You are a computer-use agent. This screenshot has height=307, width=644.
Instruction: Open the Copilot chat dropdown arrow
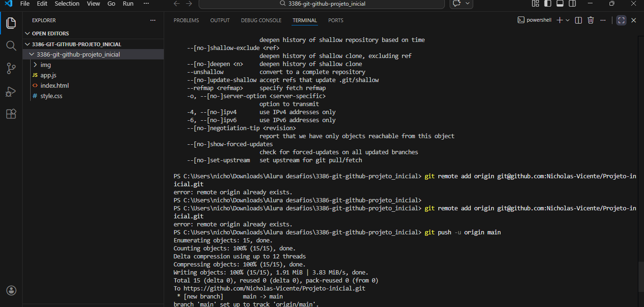click(468, 4)
